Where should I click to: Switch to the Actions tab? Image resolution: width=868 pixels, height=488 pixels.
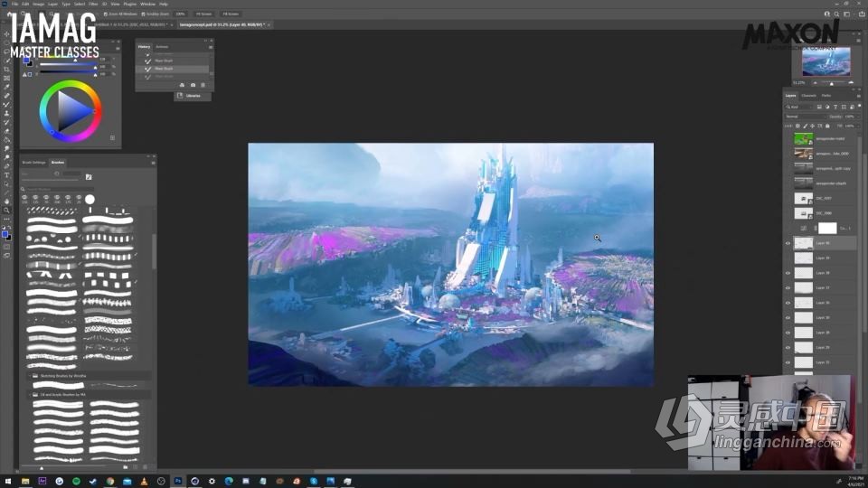point(162,47)
